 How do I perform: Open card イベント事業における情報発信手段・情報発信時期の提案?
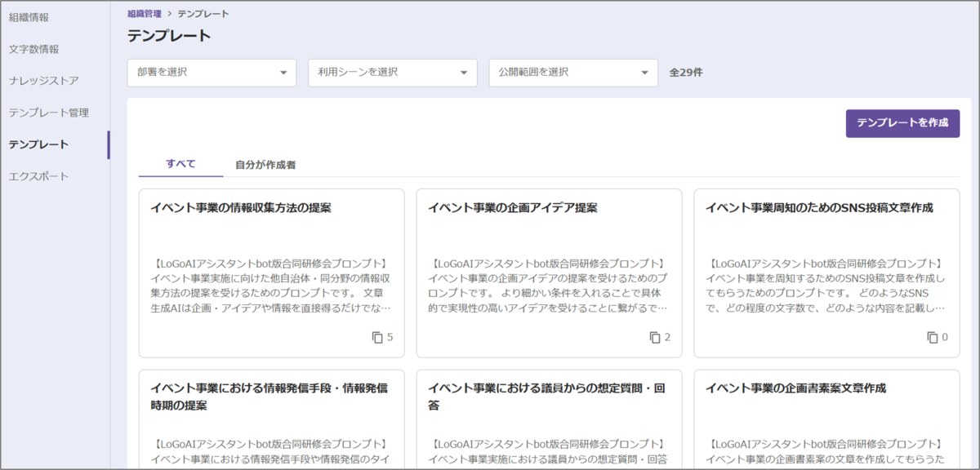(x=271, y=419)
